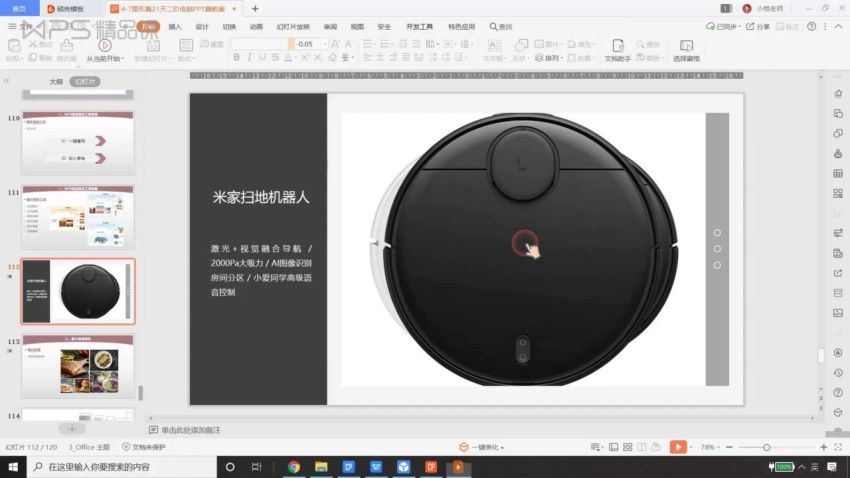Switch to slide sorter grid view
This screenshot has height=478, width=850.
(627, 447)
